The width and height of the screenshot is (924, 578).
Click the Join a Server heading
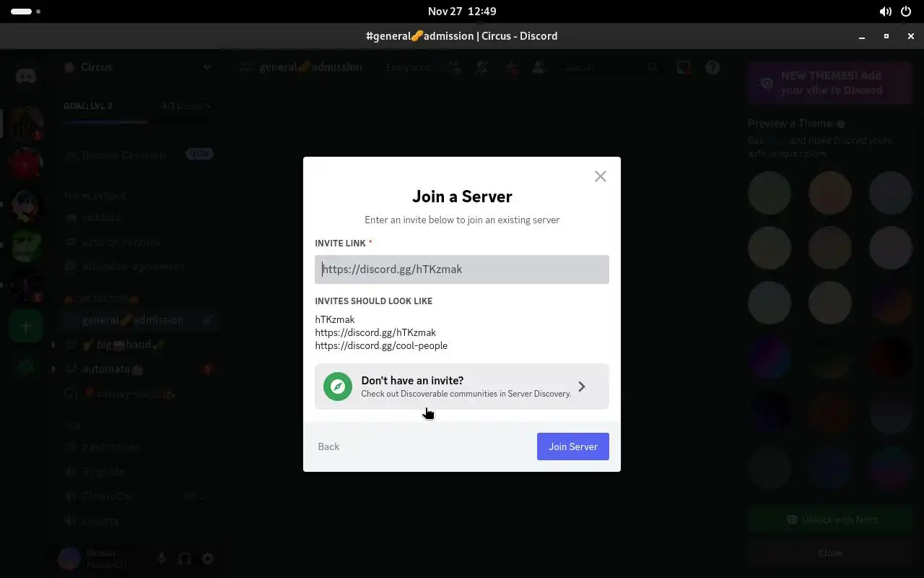pyautogui.click(x=462, y=197)
